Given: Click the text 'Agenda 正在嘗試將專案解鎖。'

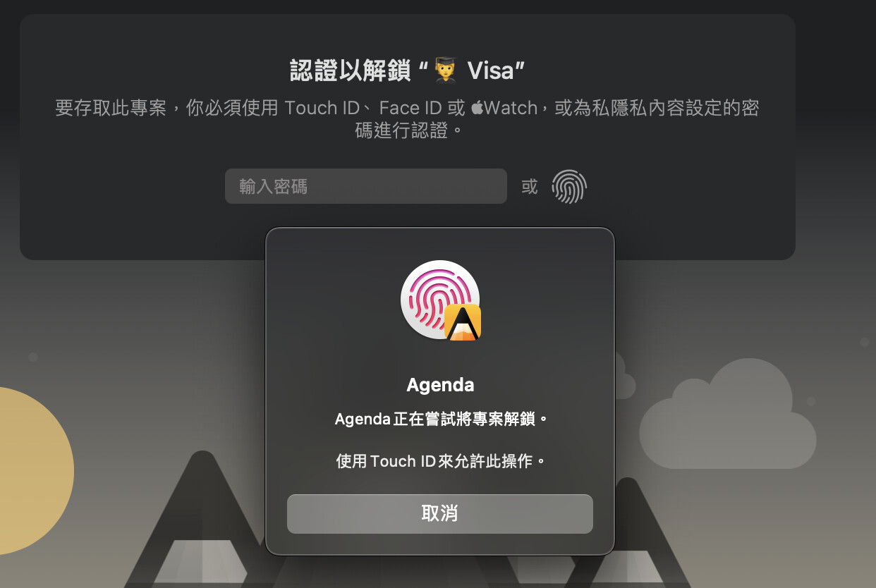Looking at the screenshot, I should [x=440, y=419].
